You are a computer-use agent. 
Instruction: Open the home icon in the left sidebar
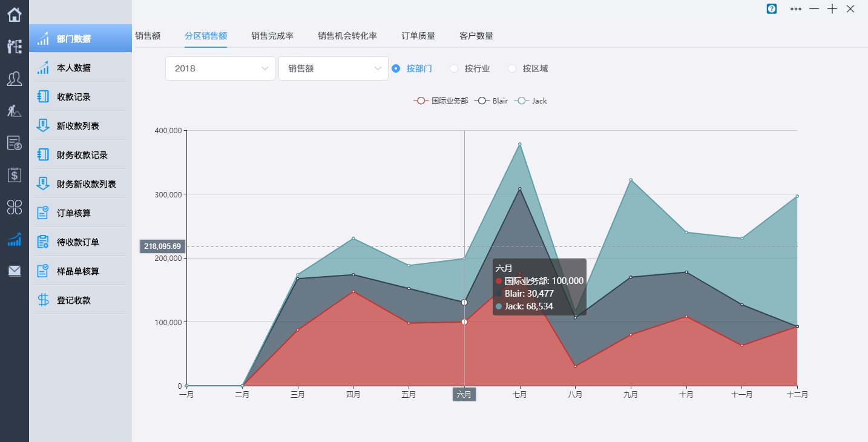[14, 13]
